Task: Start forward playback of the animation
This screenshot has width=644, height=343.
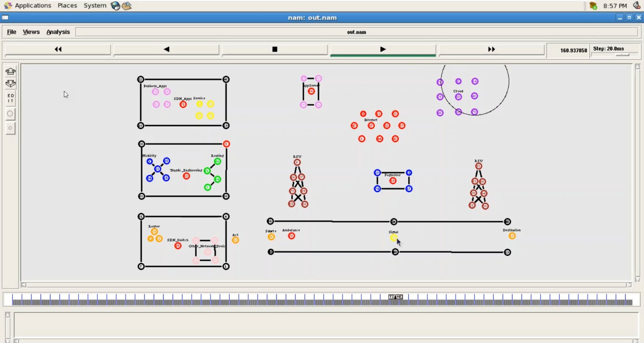Action: point(383,49)
